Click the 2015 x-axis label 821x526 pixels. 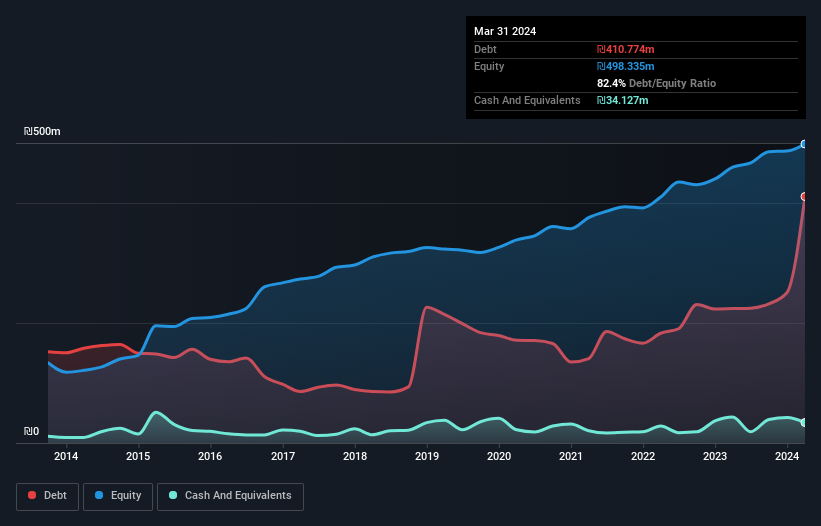pyautogui.click(x=138, y=456)
